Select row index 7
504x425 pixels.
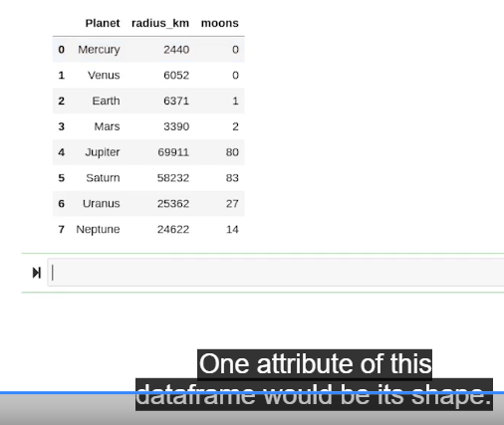coord(62,230)
